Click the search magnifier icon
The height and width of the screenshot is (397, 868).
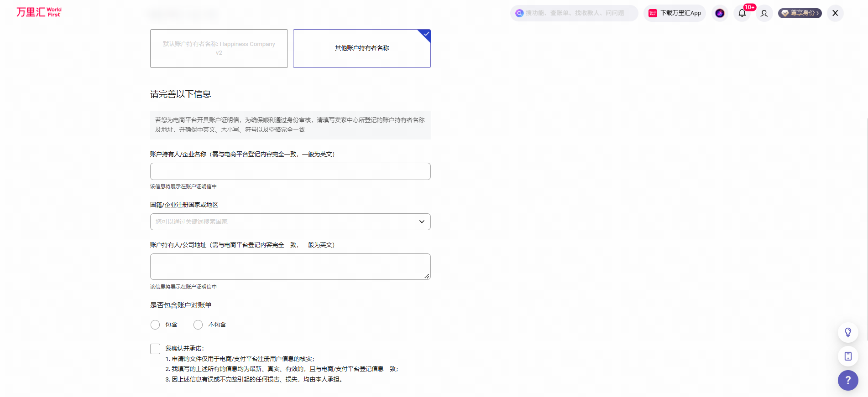coord(519,13)
